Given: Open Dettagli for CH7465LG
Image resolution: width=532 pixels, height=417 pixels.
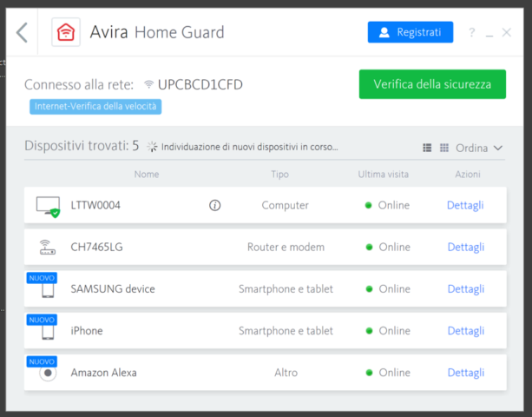Looking at the screenshot, I should (466, 247).
